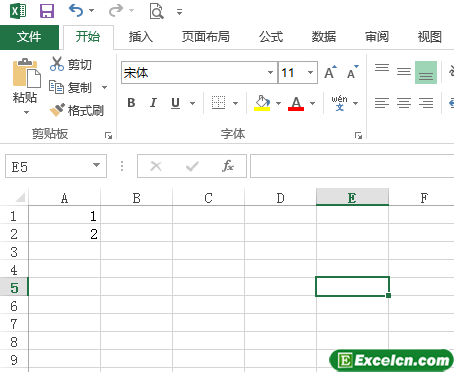Viewport: 454px width, 372px height.
Task: Toggle Bold formatting
Action: pyautogui.click(x=131, y=103)
